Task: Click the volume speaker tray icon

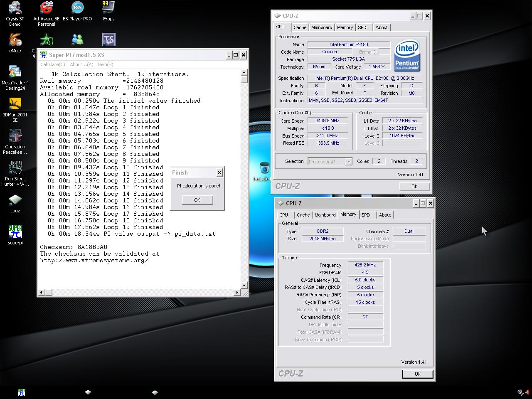Action: tap(527, 392)
